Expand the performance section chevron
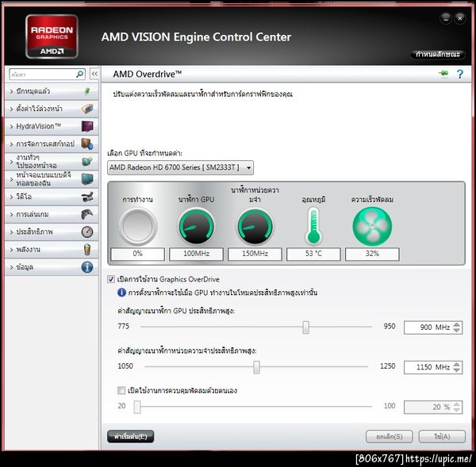The height and width of the screenshot is (467, 476). [x=11, y=232]
